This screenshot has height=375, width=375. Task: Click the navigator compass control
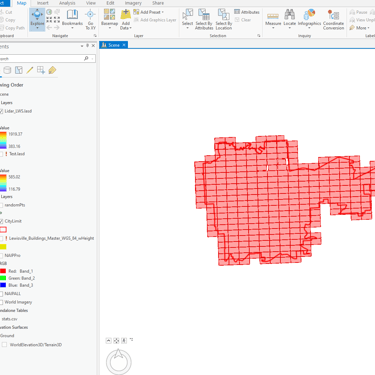point(119,362)
